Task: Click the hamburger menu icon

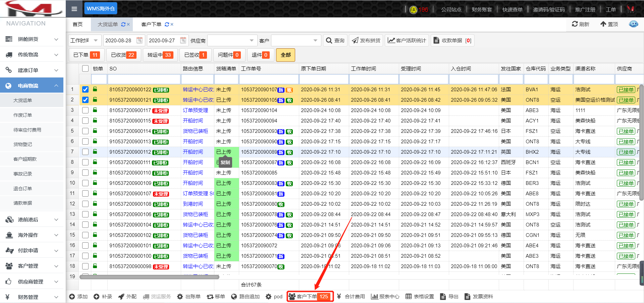Action: pos(74,9)
